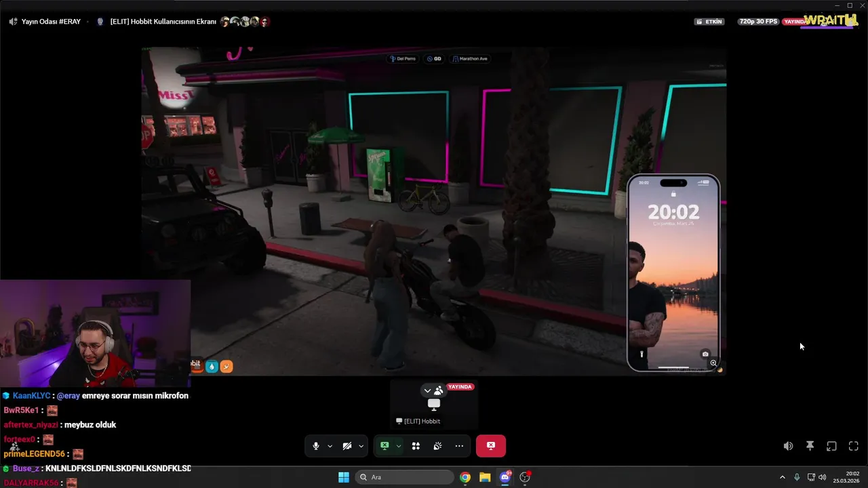The image size is (868, 488).
Task: Click '[ELIT] Hobbit Kullanıcısının Ekranı' title
Action: (x=163, y=22)
